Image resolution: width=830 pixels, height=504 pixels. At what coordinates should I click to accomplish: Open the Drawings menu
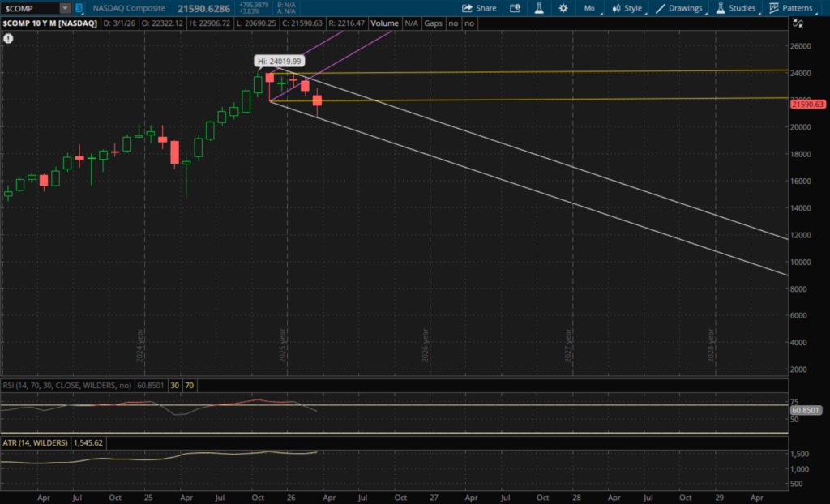(x=682, y=8)
